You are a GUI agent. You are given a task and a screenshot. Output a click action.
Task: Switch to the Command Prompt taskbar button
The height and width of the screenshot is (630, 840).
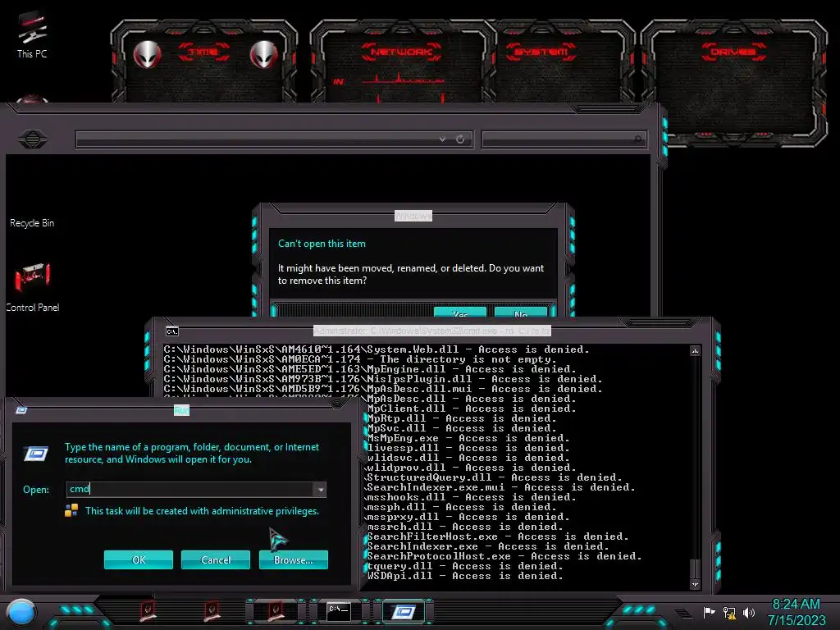pos(339,610)
